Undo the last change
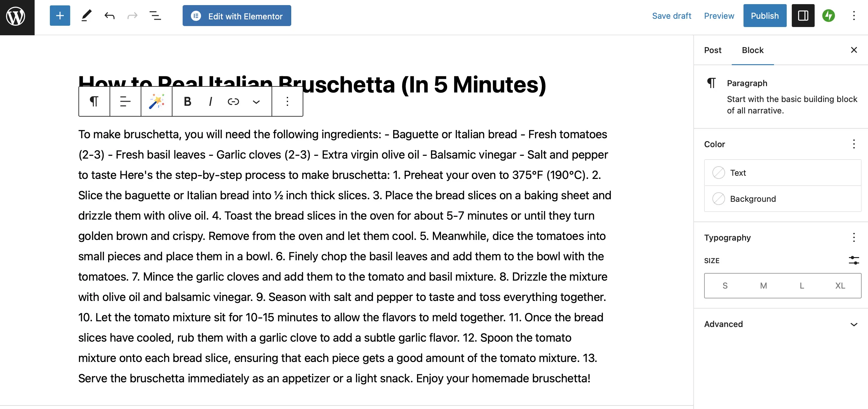Viewport: 868px width, 409px height. (110, 16)
